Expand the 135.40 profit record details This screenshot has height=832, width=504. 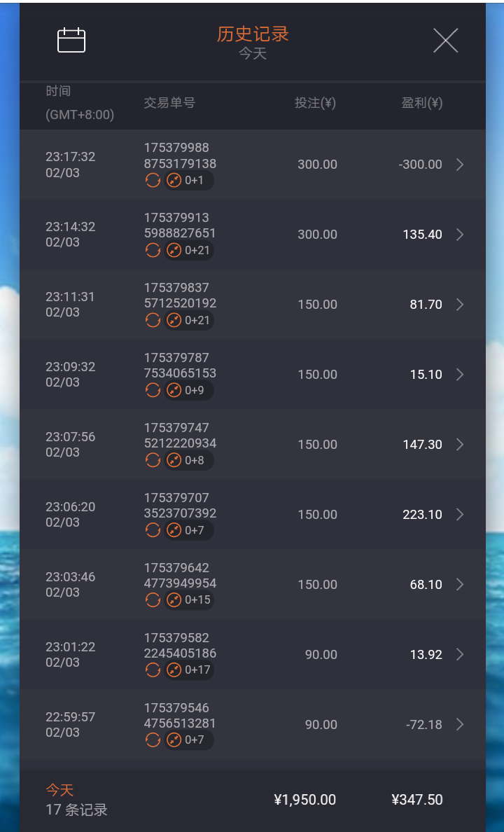point(460,235)
